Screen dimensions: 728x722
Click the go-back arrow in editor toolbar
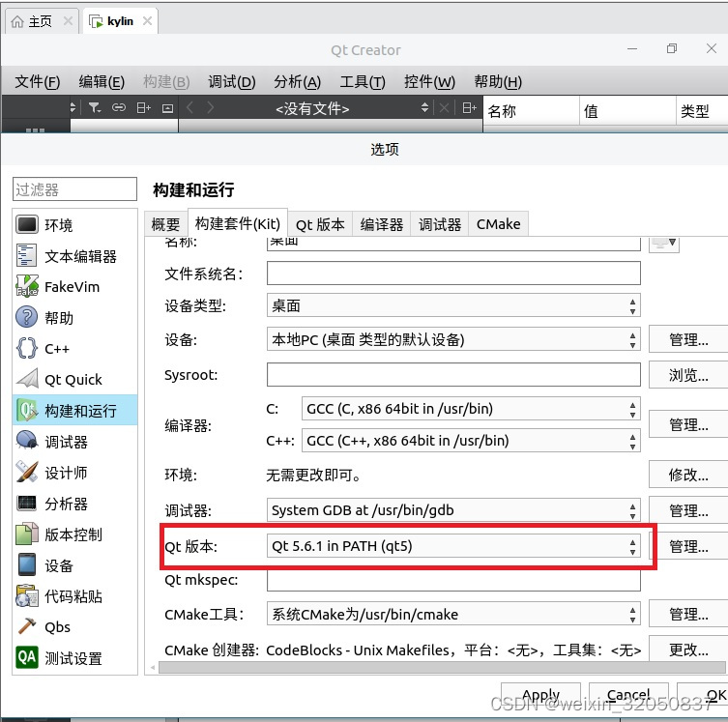(x=189, y=107)
